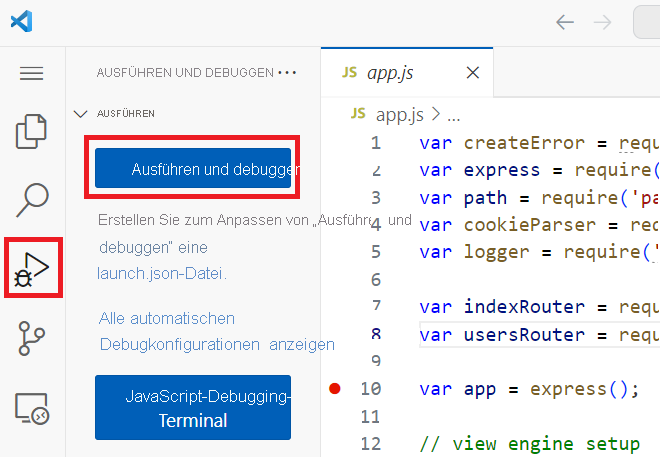The width and height of the screenshot is (660, 457).
Task: Click the logger variable on line 5
Action: pos(496,252)
